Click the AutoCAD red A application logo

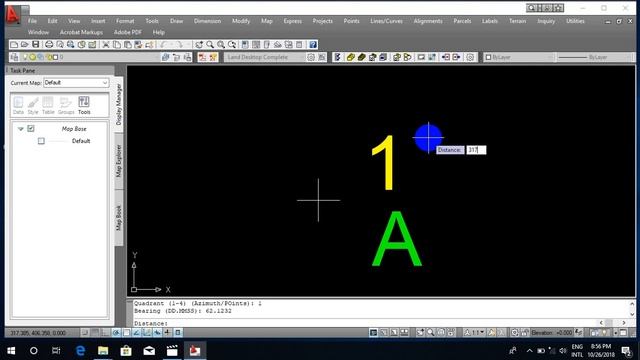coord(13,14)
